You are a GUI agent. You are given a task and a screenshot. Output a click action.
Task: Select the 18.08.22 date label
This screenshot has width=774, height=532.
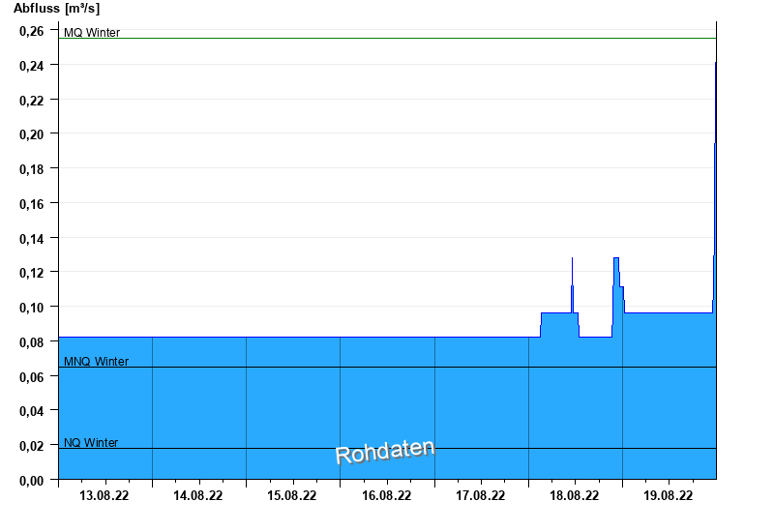click(574, 495)
